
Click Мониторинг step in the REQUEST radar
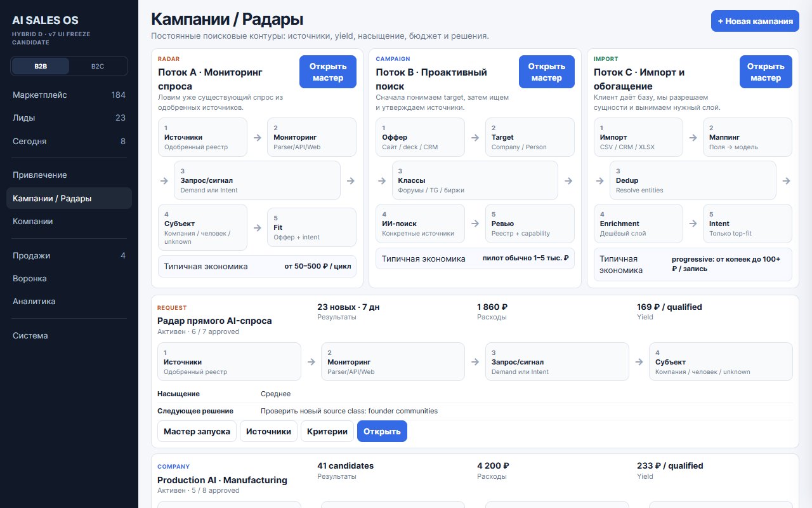[393, 362]
